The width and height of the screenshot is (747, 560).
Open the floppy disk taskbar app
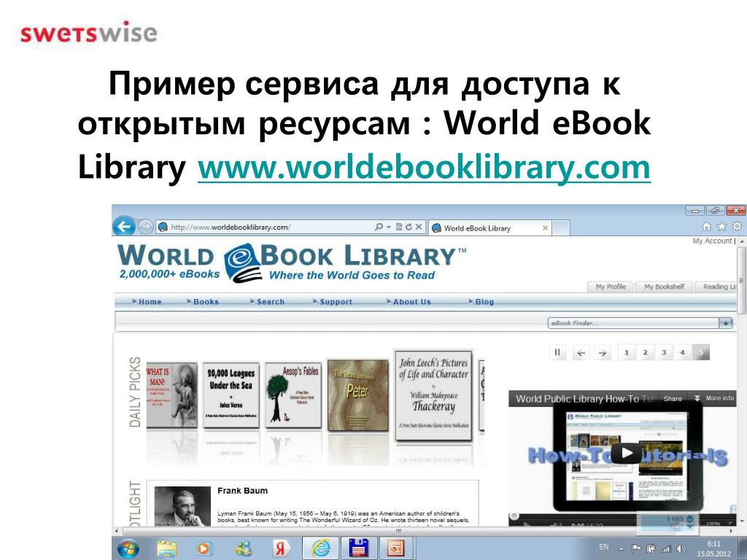pos(359,548)
